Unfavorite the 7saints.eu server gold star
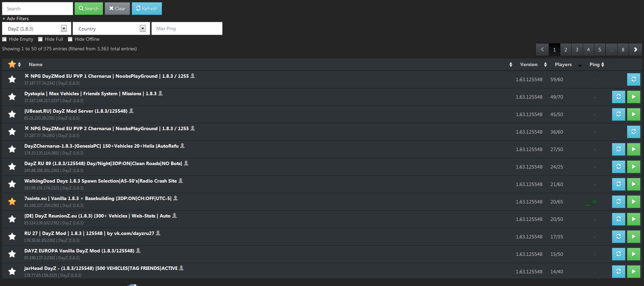644x286 pixels. (x=12, y=202)
